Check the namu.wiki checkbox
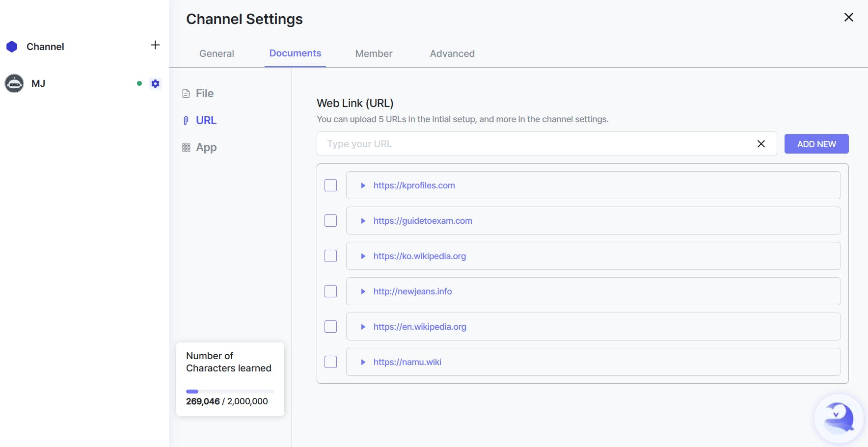The width and height of the screenshot is (868, 447). tap(330, 362)
